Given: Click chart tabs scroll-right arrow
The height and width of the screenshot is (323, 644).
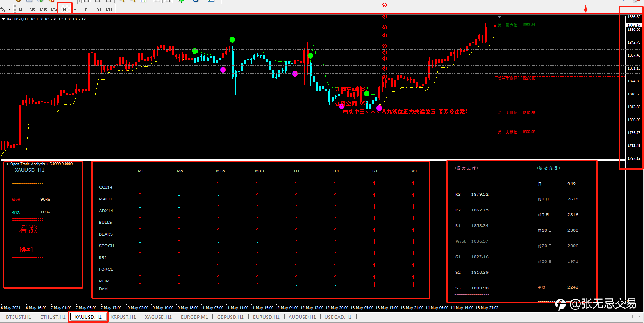Looking at the screenshot, I should click(x=640, y=316).
